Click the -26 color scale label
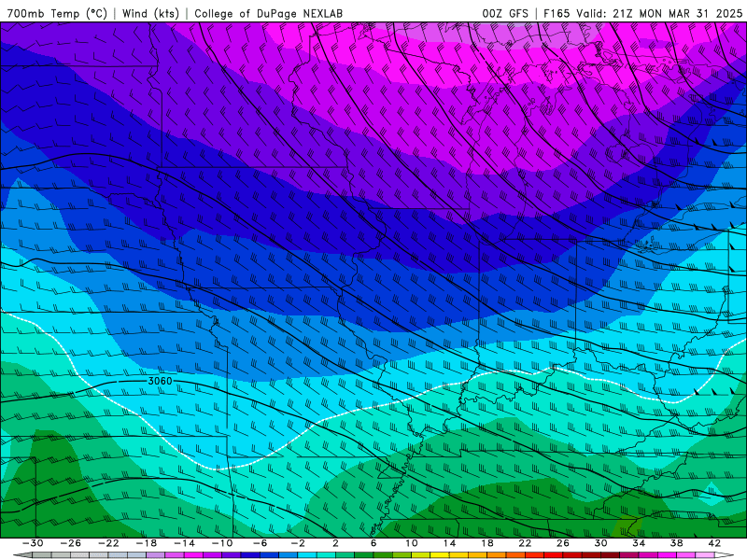This screenshot has height=560, width=747. [x=71, y=543]
